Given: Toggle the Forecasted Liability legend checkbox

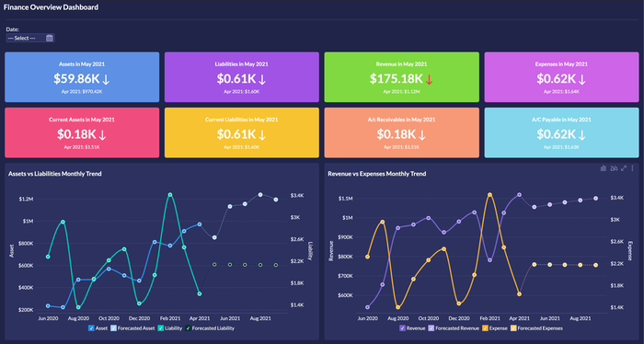Looking at the screenshot, I should [188, 328].
